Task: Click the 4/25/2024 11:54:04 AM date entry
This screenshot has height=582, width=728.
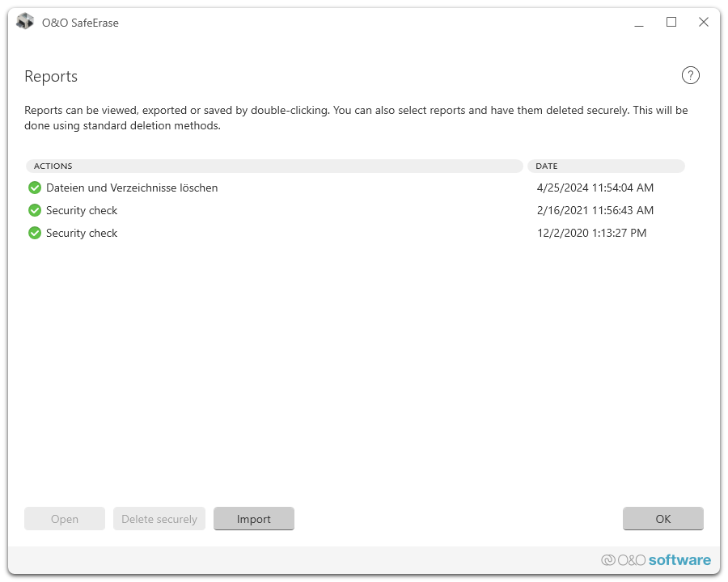Action: [595, 188]
